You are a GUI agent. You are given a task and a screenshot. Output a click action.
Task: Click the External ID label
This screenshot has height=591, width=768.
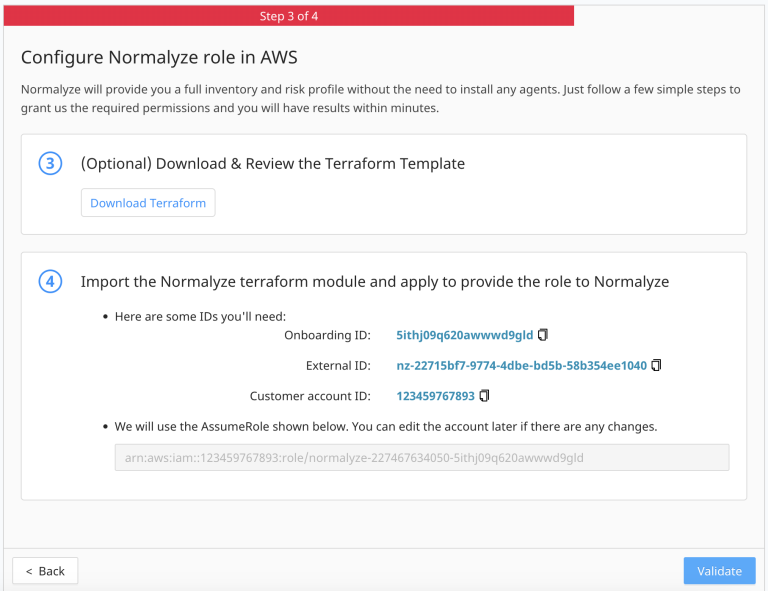coord(338,365)
